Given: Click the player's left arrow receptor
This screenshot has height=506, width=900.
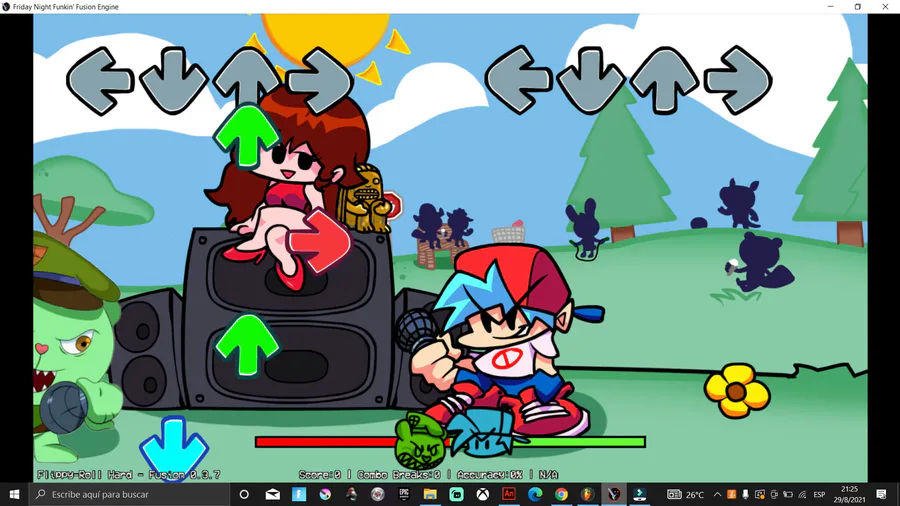Looking at the screenshot, I should [519, 80].
